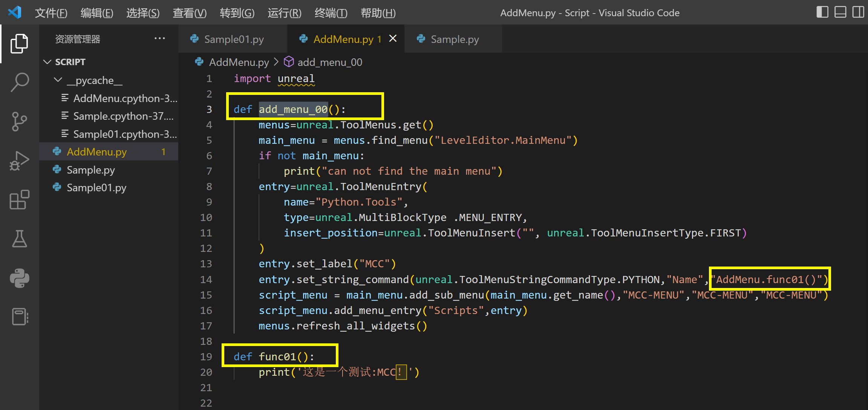868x410 pixels.
Task: Click MENU_ENTRY on line 10
Action: click(490, 218)
